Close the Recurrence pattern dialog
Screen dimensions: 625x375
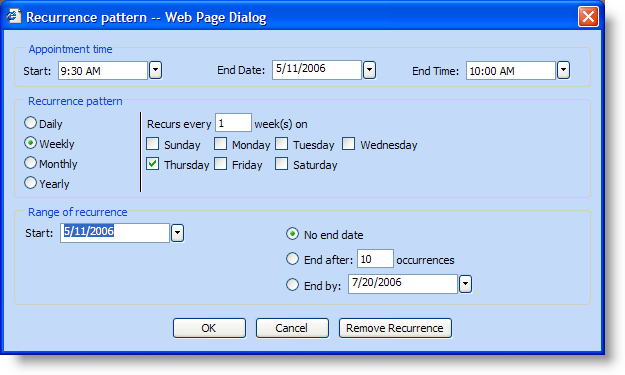[x=588, y=17]
